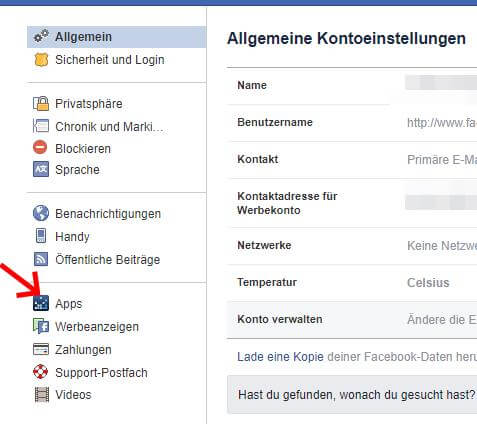Click the film strip Videos icon
This screenshot has height=424, width=477.
pyautogui.click(x=42, y=394)
